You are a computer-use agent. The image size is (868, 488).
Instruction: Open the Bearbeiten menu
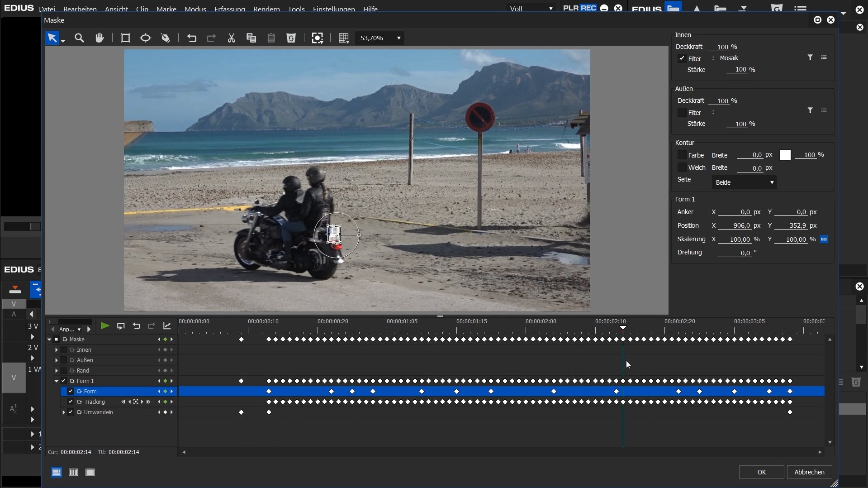pyautogui.click(x=80, y=9)
